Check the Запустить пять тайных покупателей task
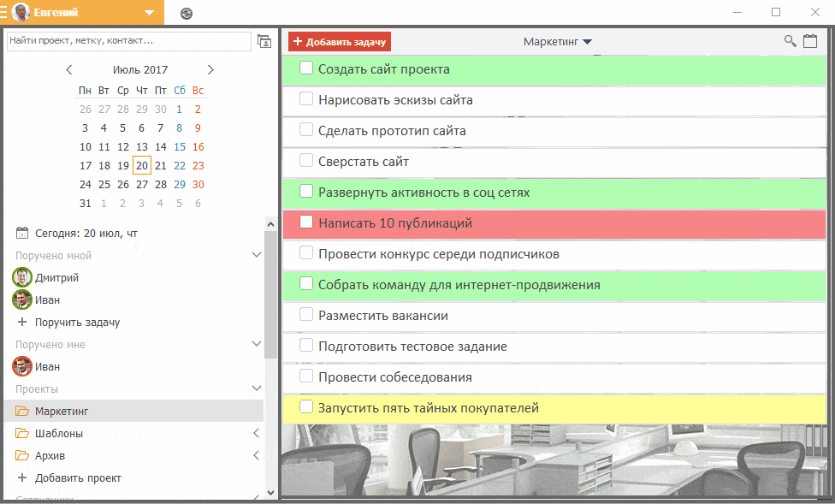The width and height of the screenshot is (835, 504). 306,407
